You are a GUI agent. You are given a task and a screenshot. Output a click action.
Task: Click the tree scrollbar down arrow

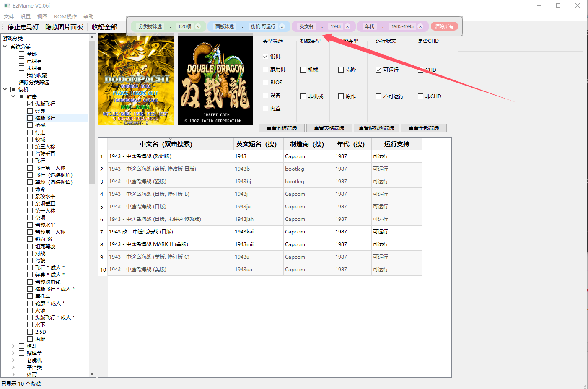point(92,374)
